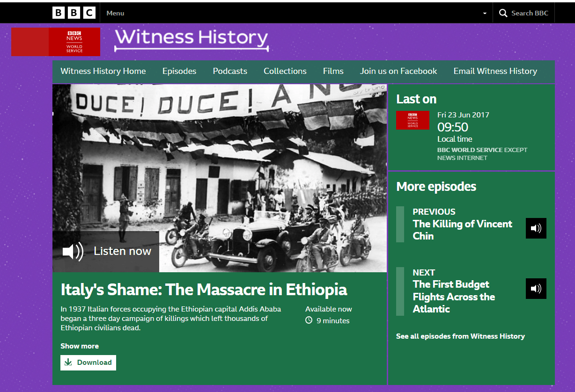Image resolution: width=575 pixels, height=392 pixels.
Task: Open the Witness History title logo
Action: [x=192, y=40]
